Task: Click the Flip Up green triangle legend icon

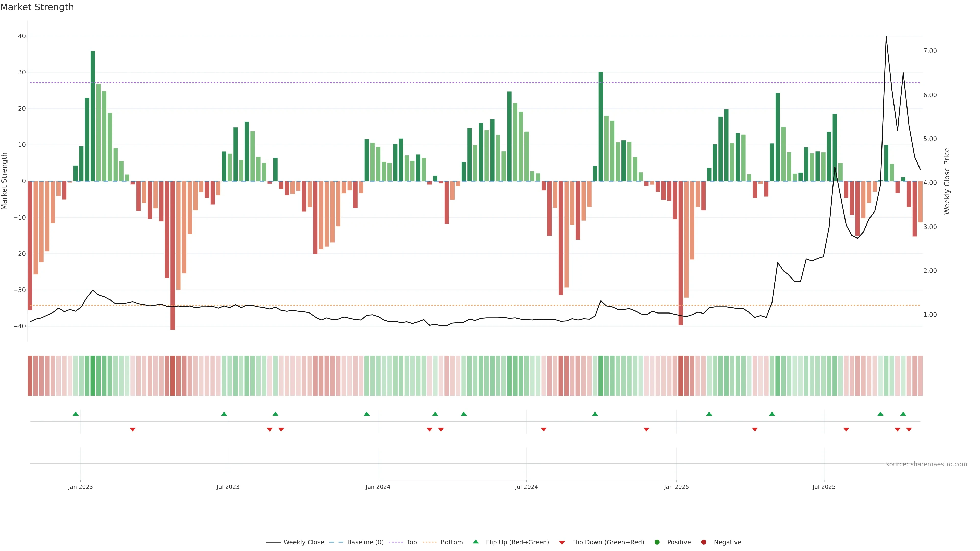Action: 475,542
